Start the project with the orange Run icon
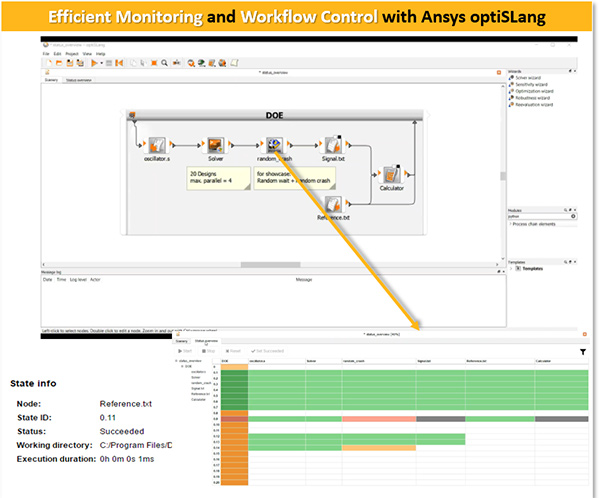 [x=94, y=63]
